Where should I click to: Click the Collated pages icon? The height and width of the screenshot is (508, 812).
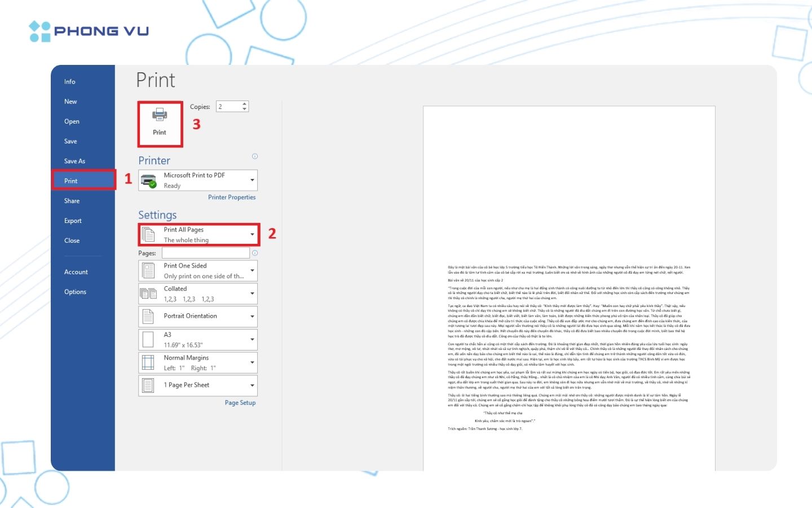tap(149, 294)
